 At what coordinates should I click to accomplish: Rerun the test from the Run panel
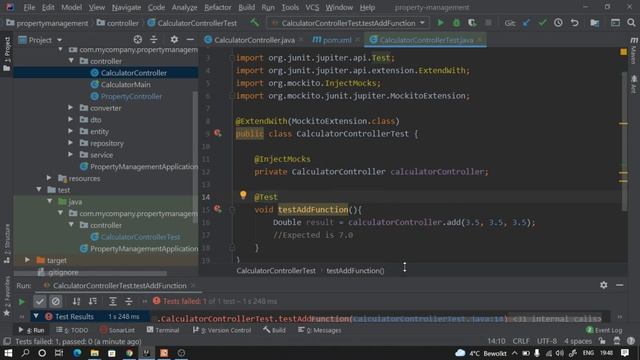tap(21, 301)
